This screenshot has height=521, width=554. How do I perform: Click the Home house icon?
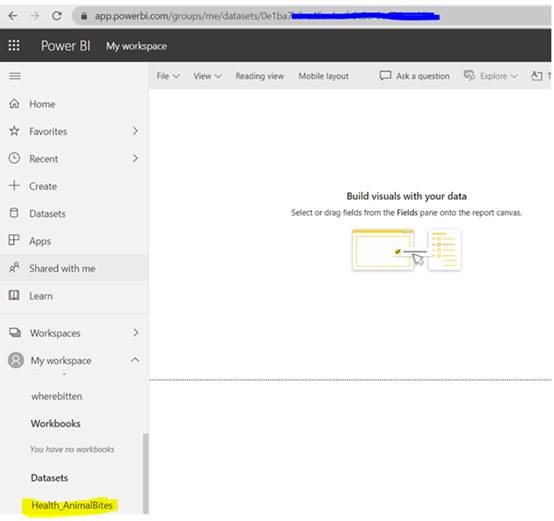tap(14, 103)
